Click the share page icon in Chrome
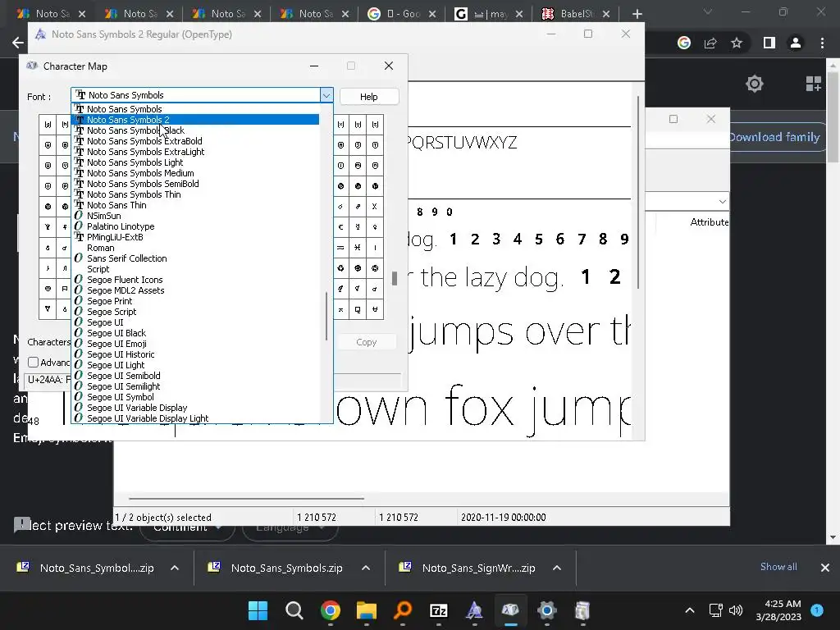The width and height of the screenshot is (840, 630). (x=710, y=43)
